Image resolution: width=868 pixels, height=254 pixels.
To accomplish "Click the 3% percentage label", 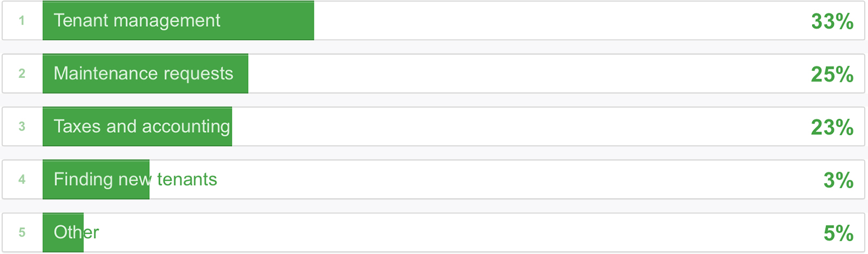I will click(839, 180).
